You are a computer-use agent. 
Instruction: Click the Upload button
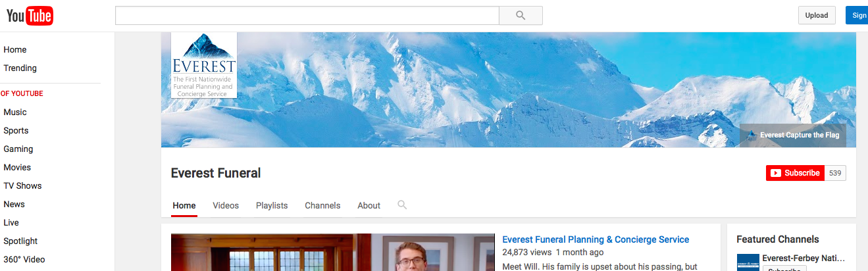point(817,15)
